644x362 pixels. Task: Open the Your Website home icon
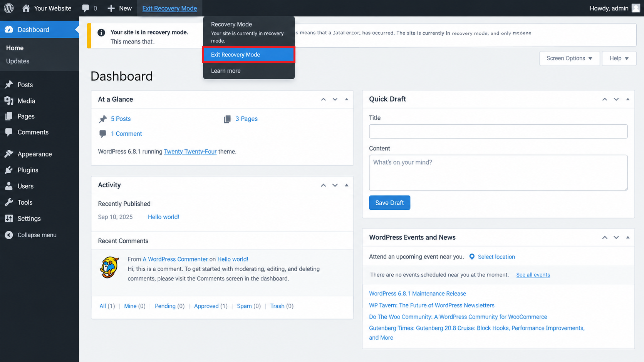click(x=26, y=8)
